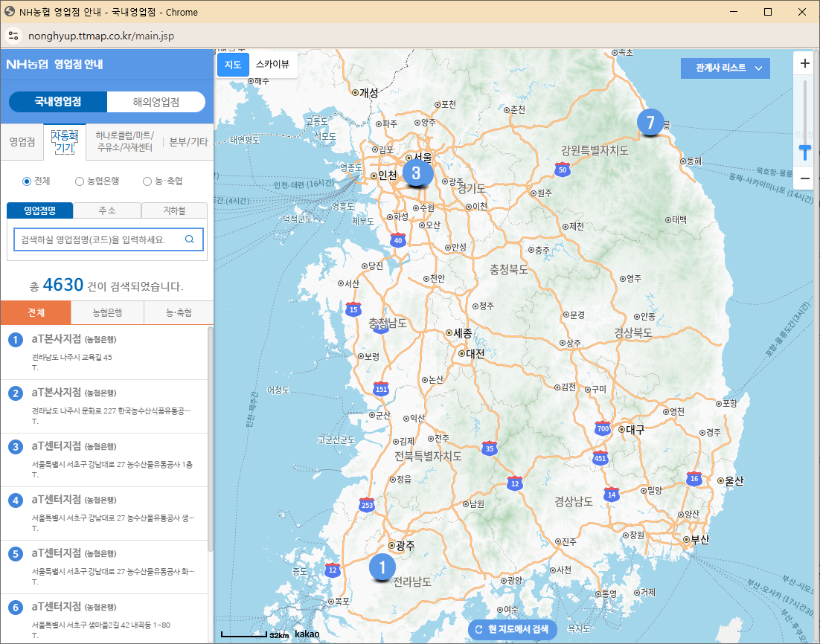Open first result aT본사지점 교육길 45
Screen dimensions: 820x644
(x=104, y=352)
